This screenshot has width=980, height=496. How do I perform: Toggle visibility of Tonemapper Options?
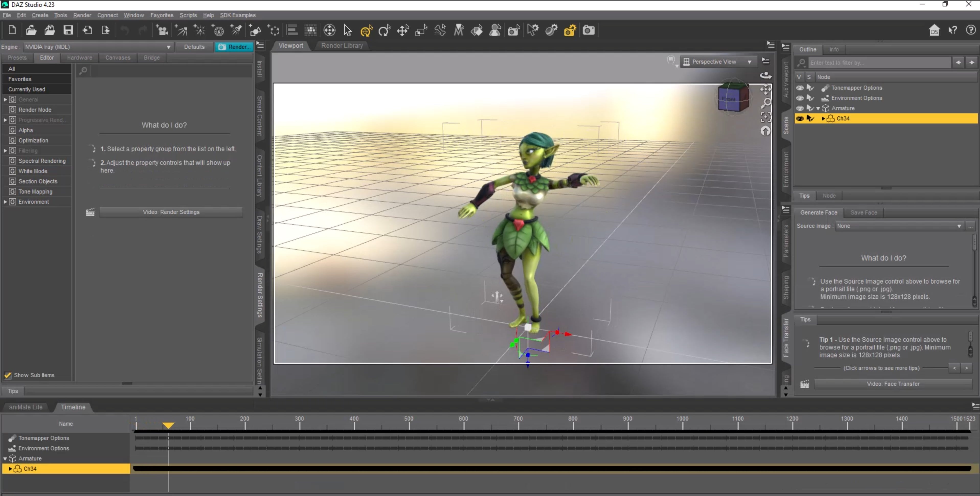pyautogui.click(x=800, y=88)
